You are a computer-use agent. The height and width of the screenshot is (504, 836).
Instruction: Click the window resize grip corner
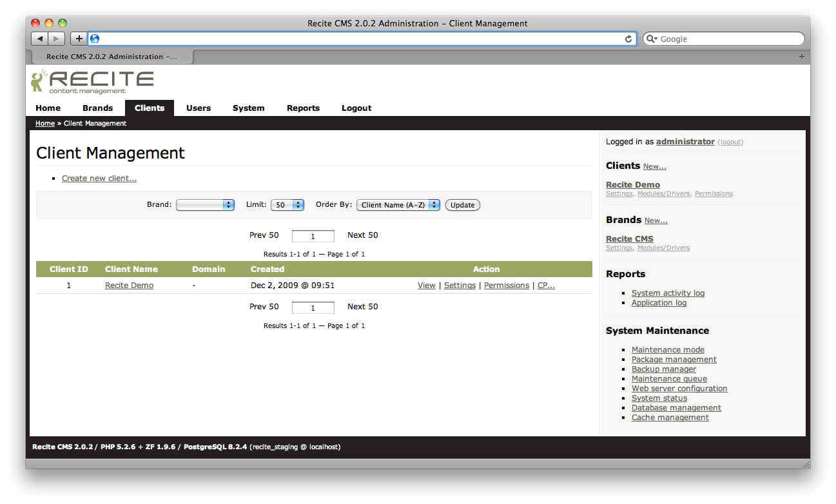[x=805, y=464]
